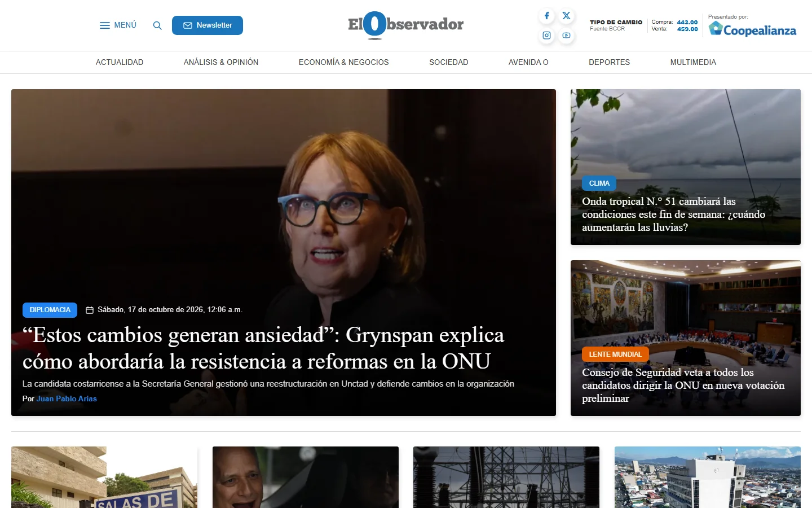Click the TIPO DE CAMBIO label
This screenshot has width=812, height=508.
click(x=616, y=23)
